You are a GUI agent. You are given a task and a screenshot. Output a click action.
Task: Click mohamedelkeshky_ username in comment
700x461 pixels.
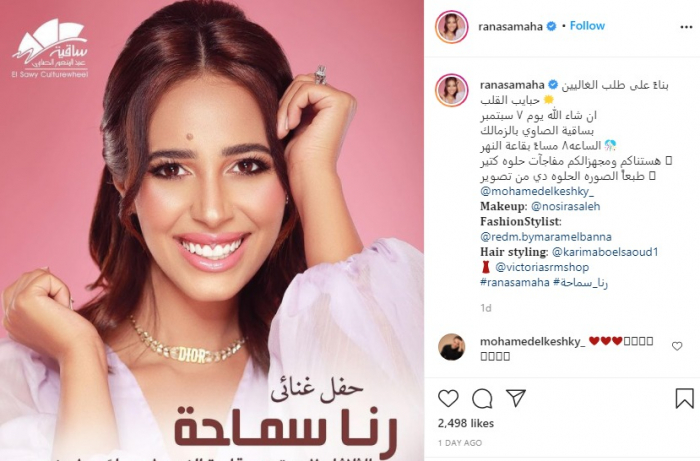tap(532, 342)
